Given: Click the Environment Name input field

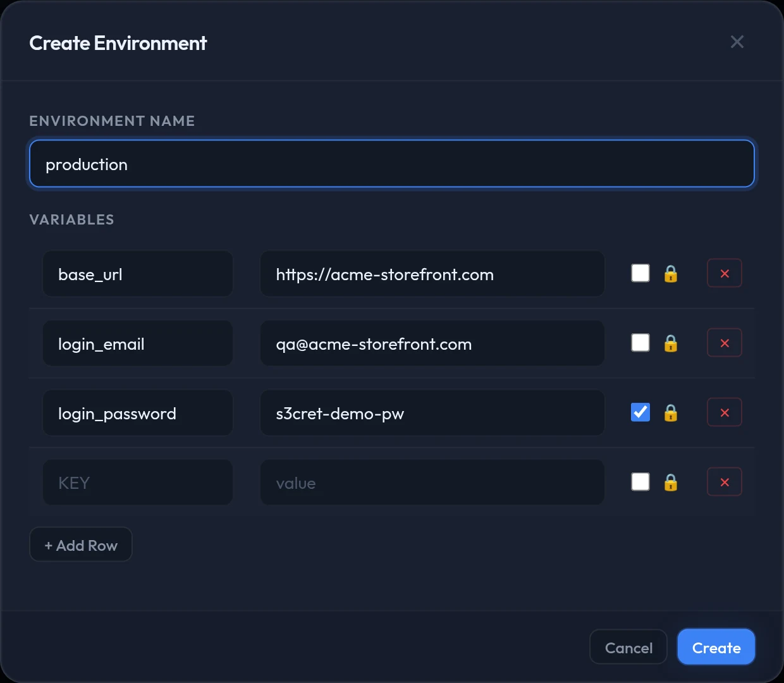Looking at the screenshot, I should (392, 164).
